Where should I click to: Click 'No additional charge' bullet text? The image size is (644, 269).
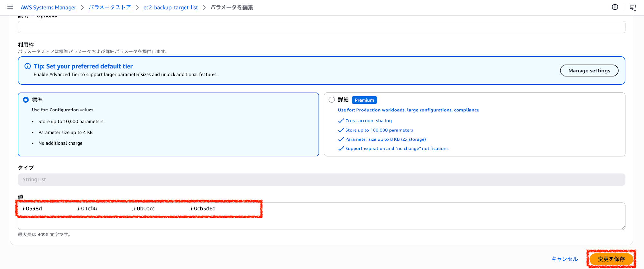60,143
